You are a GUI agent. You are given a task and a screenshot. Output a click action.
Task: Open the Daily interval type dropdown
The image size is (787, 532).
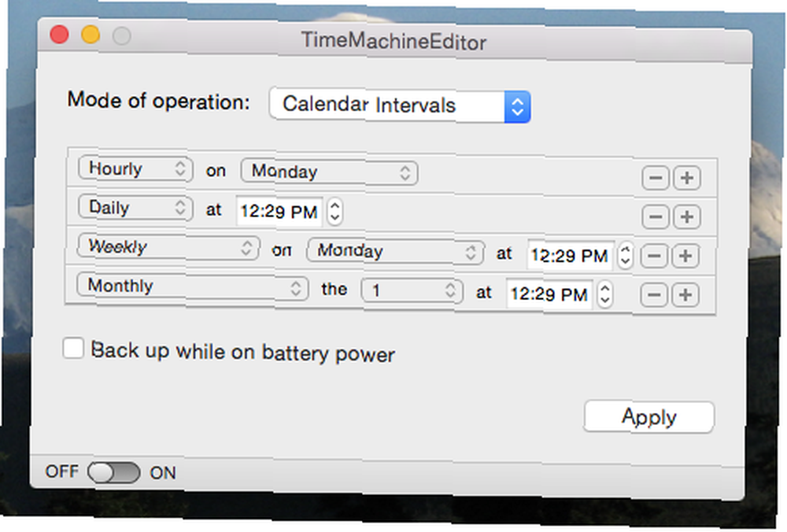click(x=135, y=207)
